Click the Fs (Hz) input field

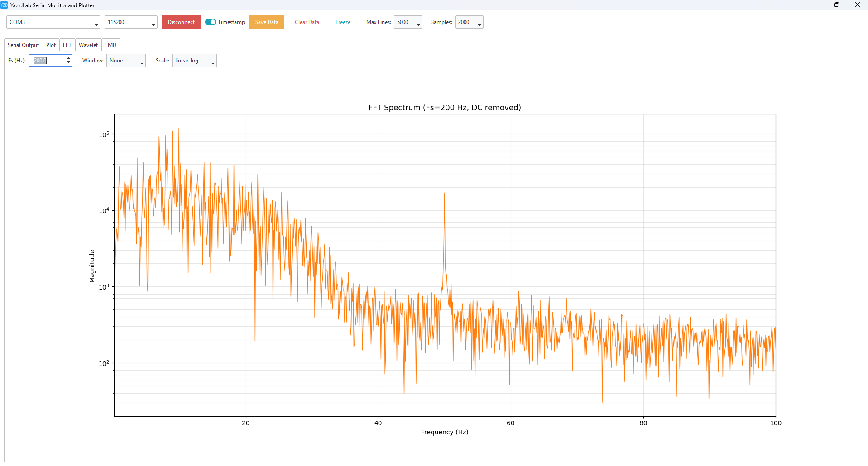[x=48, y=61]
